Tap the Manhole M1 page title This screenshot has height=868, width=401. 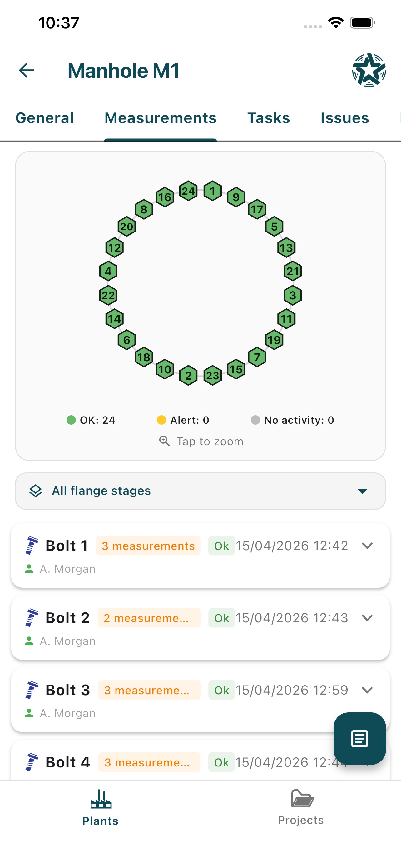click(123, 71)
